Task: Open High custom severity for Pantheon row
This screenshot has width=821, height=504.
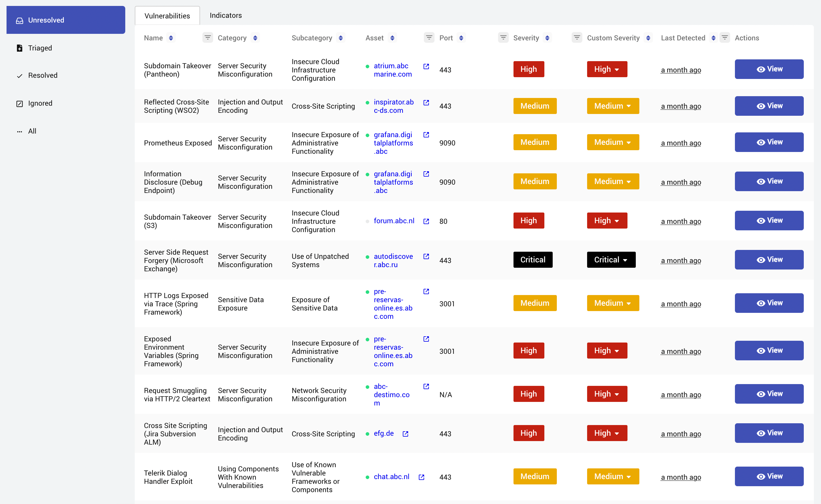Action: click(607, 69)
